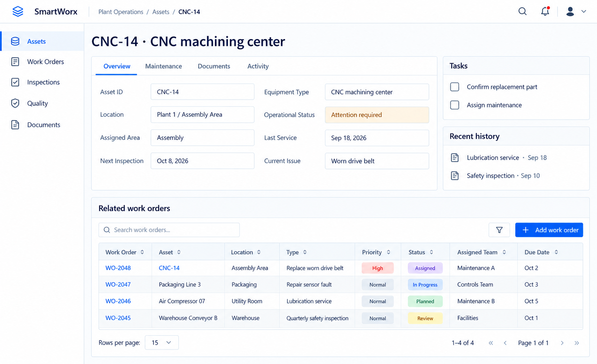Sort by Work Order column arrows
This screenshot has height=364, width=597.
(142, 252)
